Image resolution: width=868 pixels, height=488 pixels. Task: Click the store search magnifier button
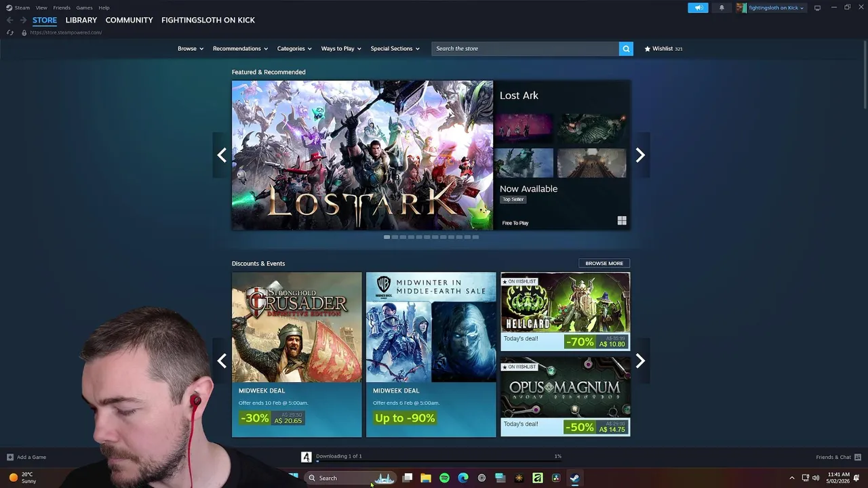coord(626,48)
